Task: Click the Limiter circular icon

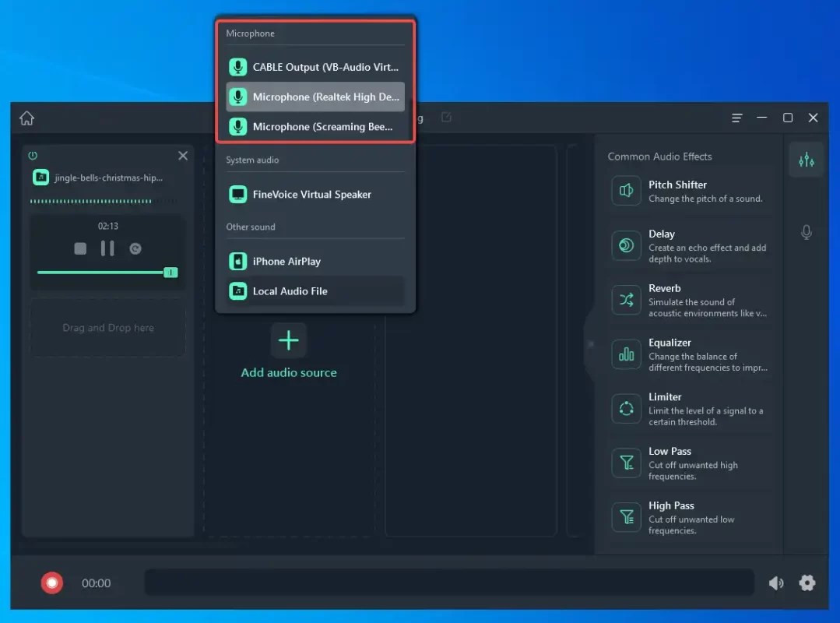Action: coord(626,409)
